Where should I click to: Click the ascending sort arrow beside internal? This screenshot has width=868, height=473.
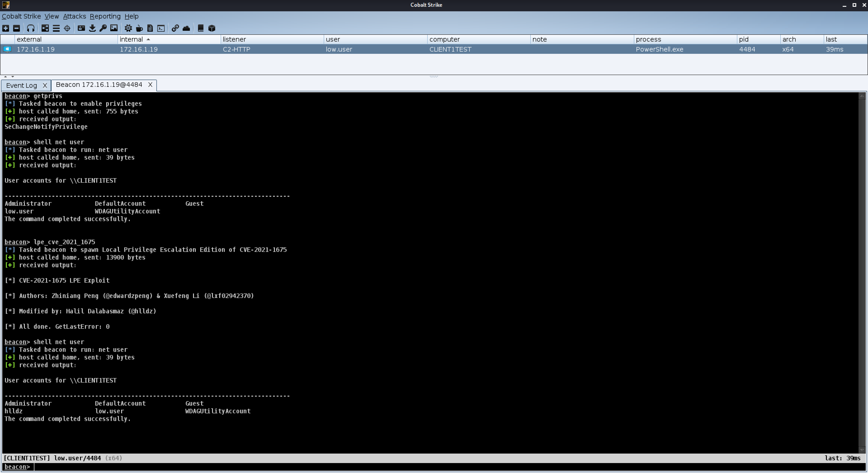click(x=148, y=39)
